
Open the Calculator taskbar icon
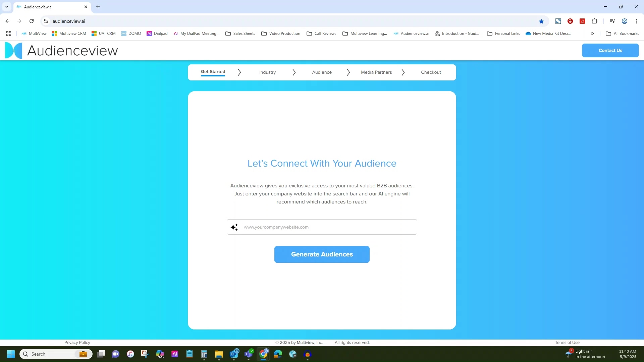tap(204, 354)
